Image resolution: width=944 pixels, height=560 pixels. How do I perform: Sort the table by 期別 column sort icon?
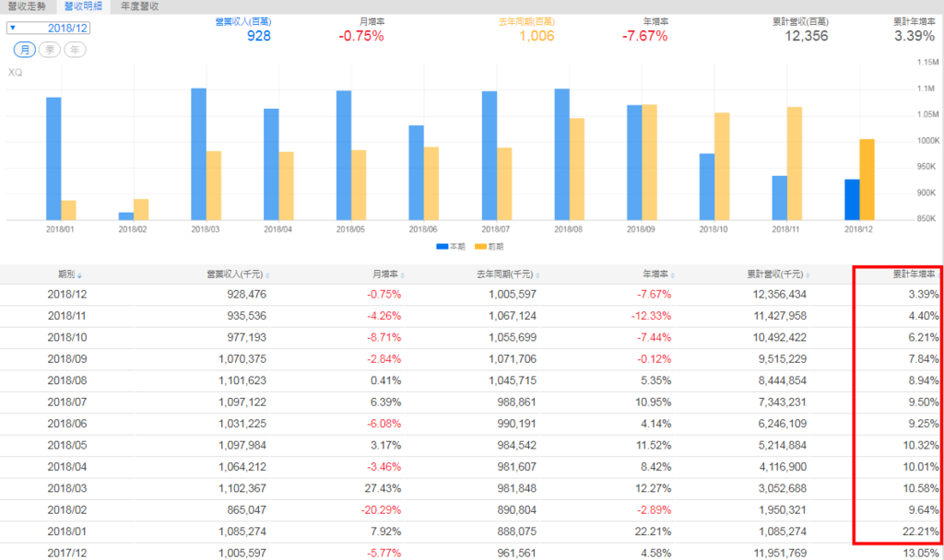(x=79, y=275)
